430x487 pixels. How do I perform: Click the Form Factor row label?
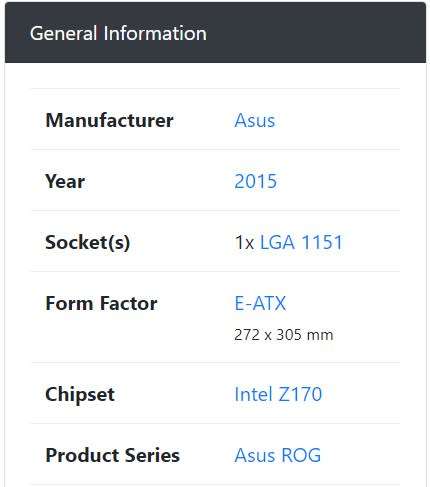coord(101,303)
